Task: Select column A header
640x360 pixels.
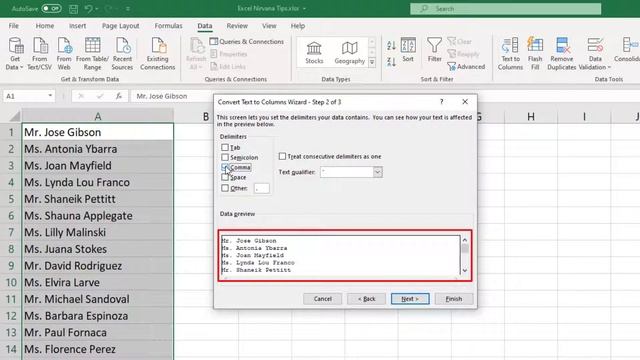Action: pos(98,117)
